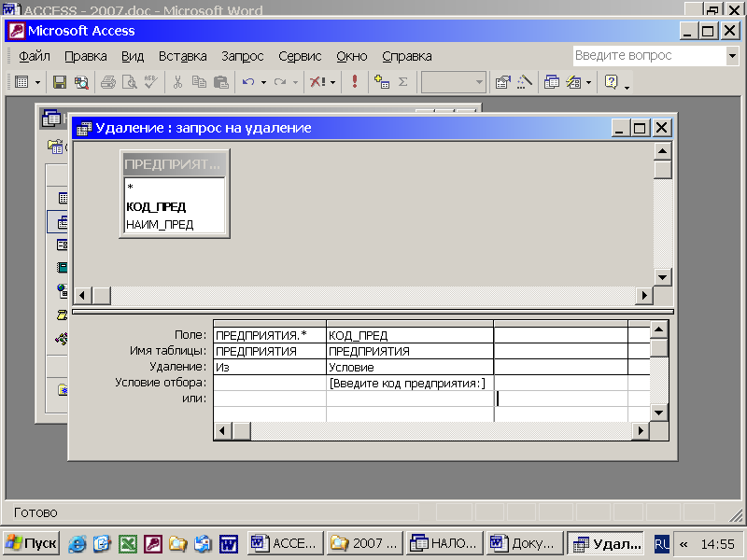This screenshot has height=560, width=747.
Task: Click the Properties toolbar icon
Action: 502,82
